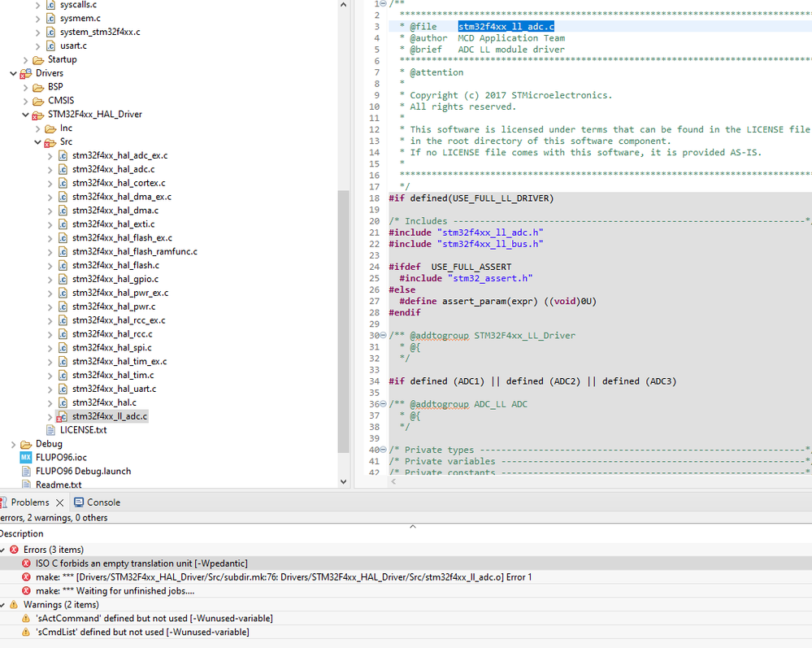The width and height of the screenshot is (812, 648).
Task: Click the project explorer scroll down arrow
Action: [343, 481]
